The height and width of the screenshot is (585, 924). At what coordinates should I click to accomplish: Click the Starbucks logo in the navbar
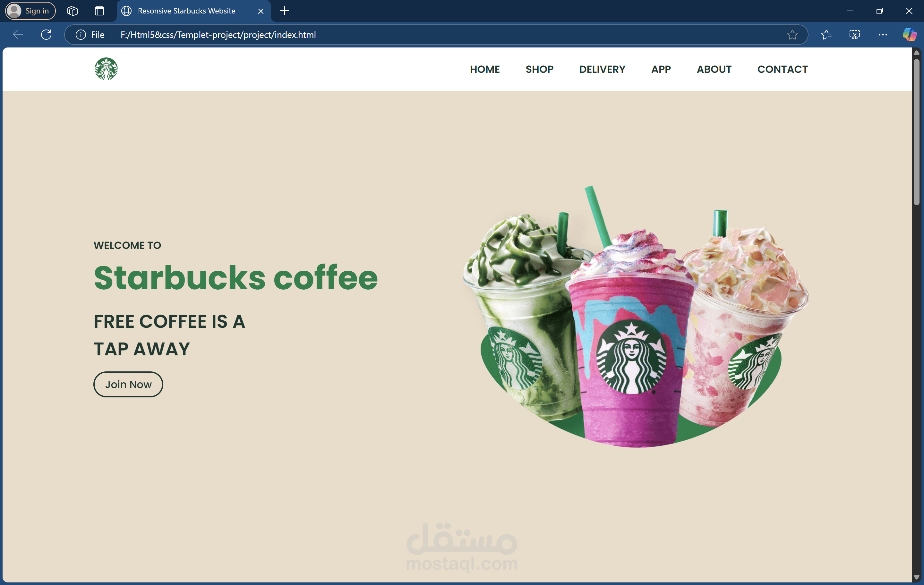tap(106, 68)
